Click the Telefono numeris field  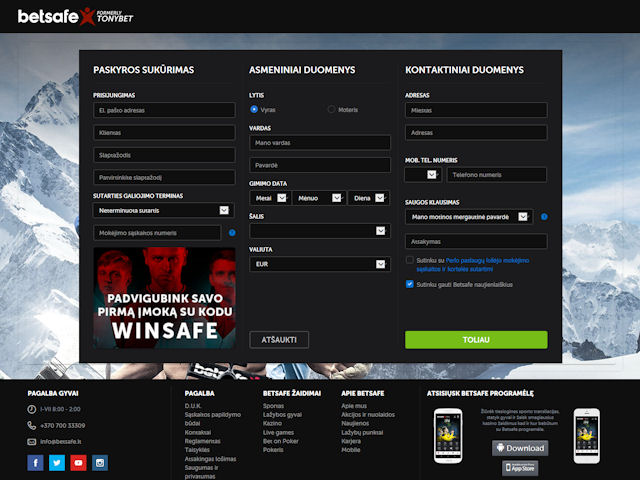[497, 175]
